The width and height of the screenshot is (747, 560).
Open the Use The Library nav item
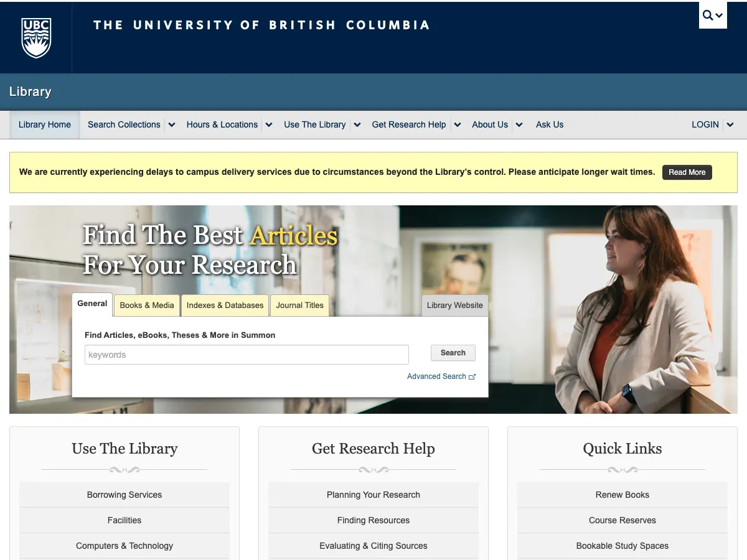pyautogui.click(x=314, y=125)
